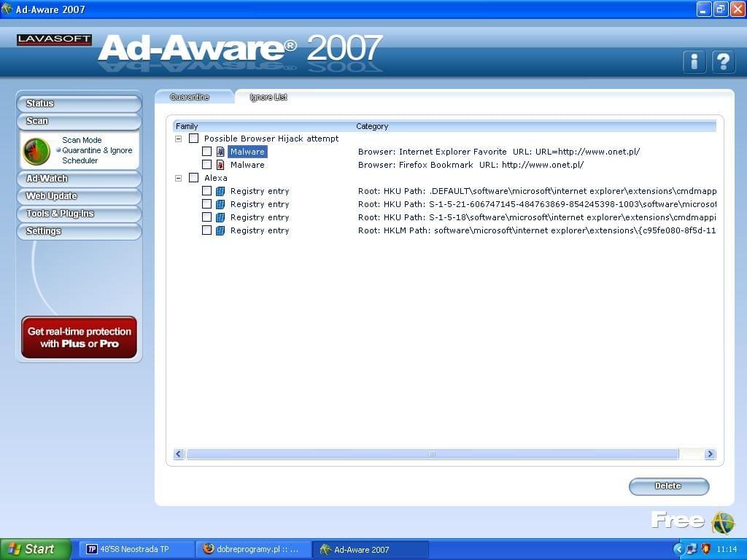Click the horizontal scrollbar thumb
The image size is (747, 560).
[433, 454]
